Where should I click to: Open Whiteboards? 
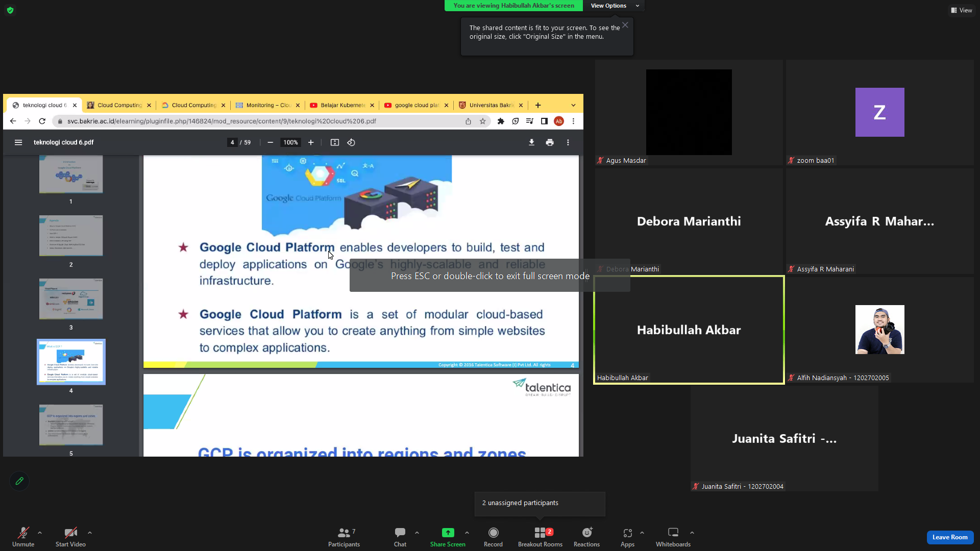[673, 537]
